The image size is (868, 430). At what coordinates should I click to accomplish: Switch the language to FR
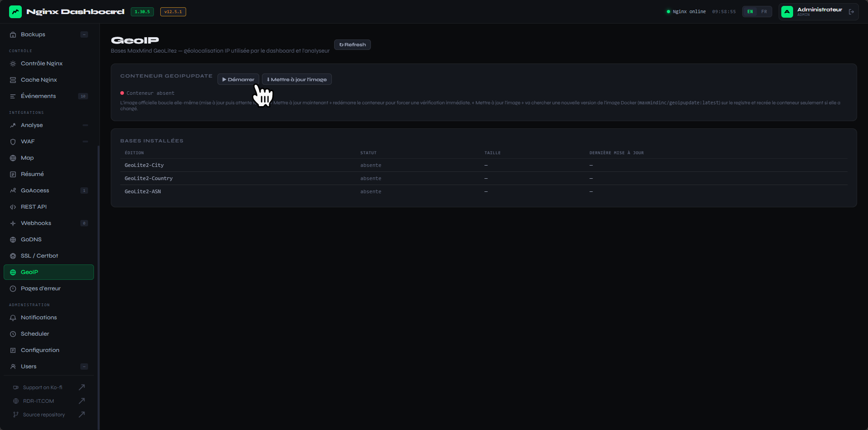point(764,12)
